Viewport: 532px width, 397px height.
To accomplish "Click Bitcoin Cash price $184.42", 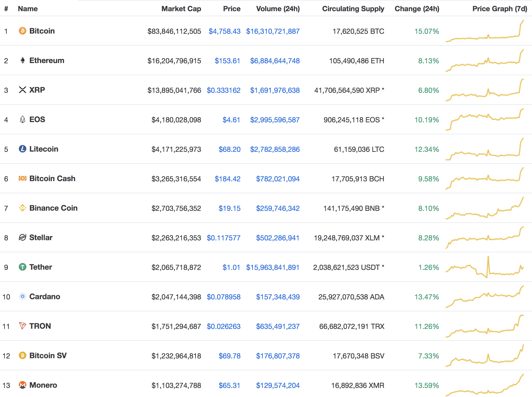I will click(227, 179).
